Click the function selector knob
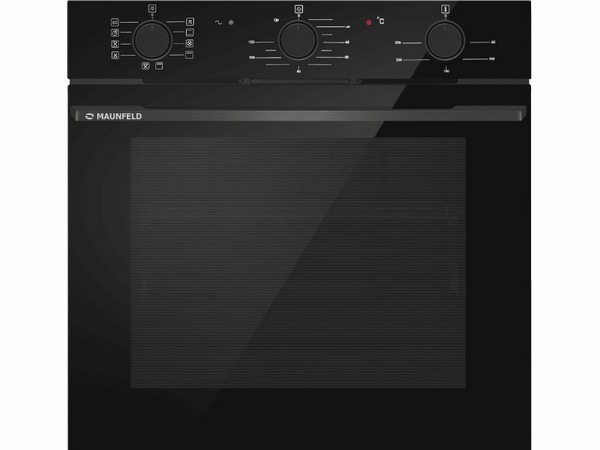Screen dimensions: 600x450 (152, 40)
